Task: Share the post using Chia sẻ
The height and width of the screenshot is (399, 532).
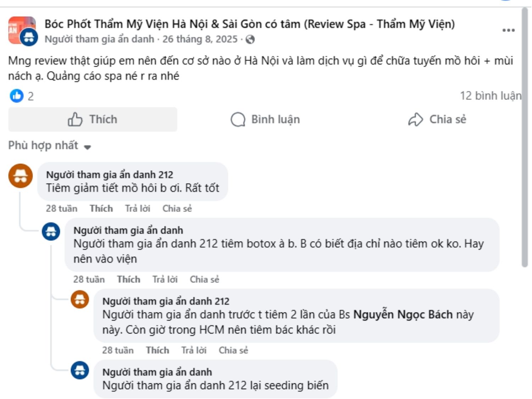Action: click(x=448, y=120)
